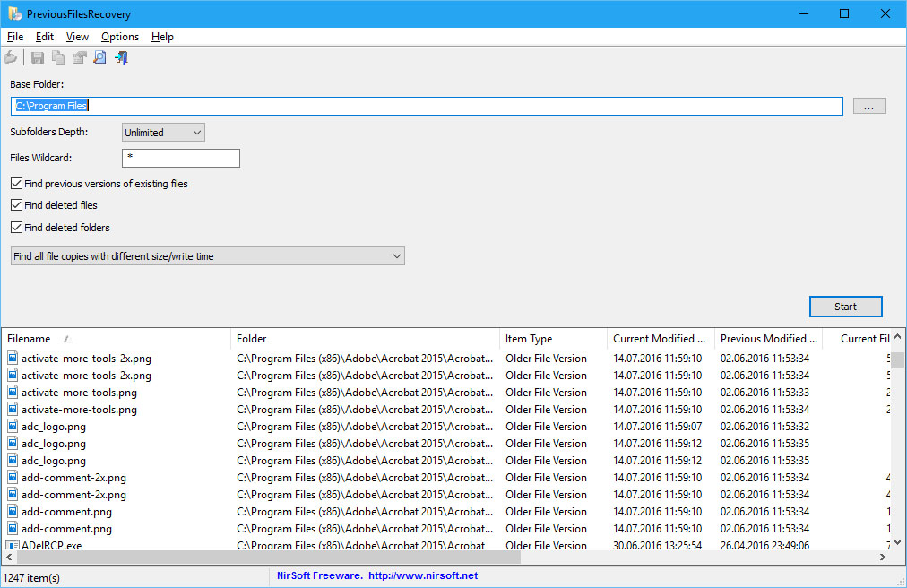Open the File menu

coord(15,37)
